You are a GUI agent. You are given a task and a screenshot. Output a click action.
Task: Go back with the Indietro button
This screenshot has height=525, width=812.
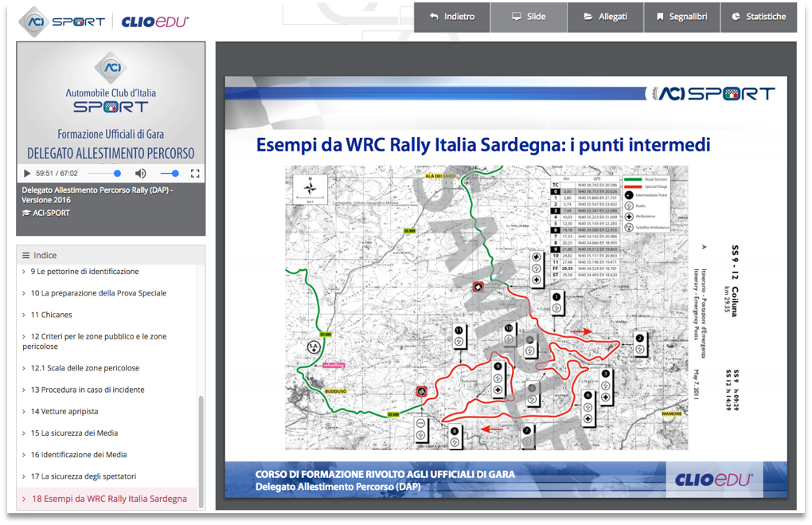coord(452,17)
